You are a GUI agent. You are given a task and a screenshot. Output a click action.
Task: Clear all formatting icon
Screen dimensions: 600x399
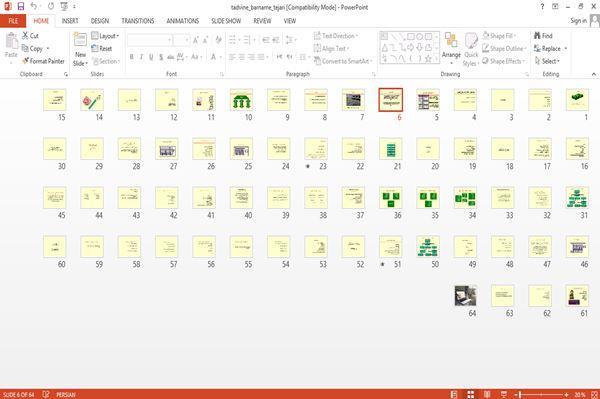point(218,40)
